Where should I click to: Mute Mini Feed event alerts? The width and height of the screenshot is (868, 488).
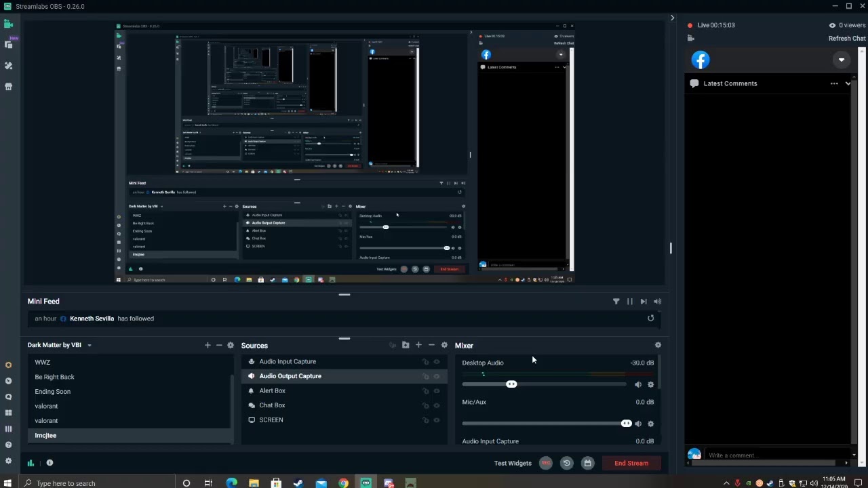tap(657, 302)
